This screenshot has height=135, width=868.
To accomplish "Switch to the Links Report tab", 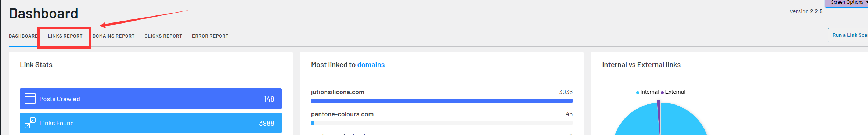I will [65, 36].
